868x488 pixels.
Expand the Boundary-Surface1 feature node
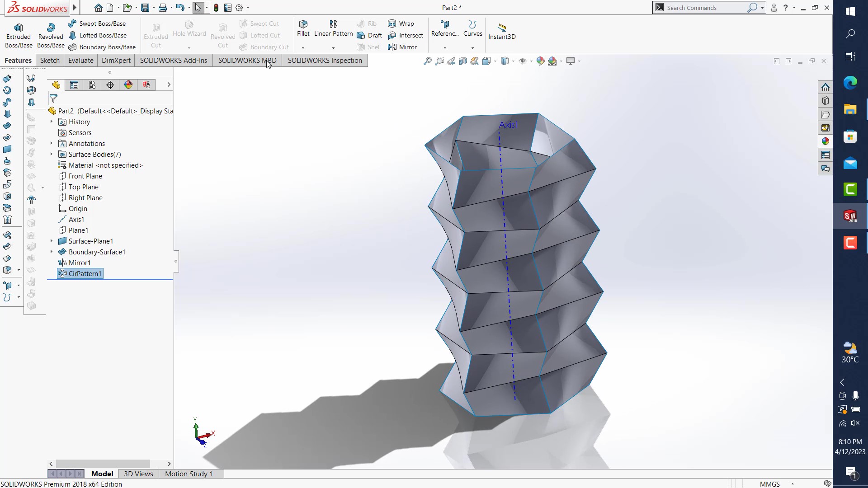pos(51,252)
